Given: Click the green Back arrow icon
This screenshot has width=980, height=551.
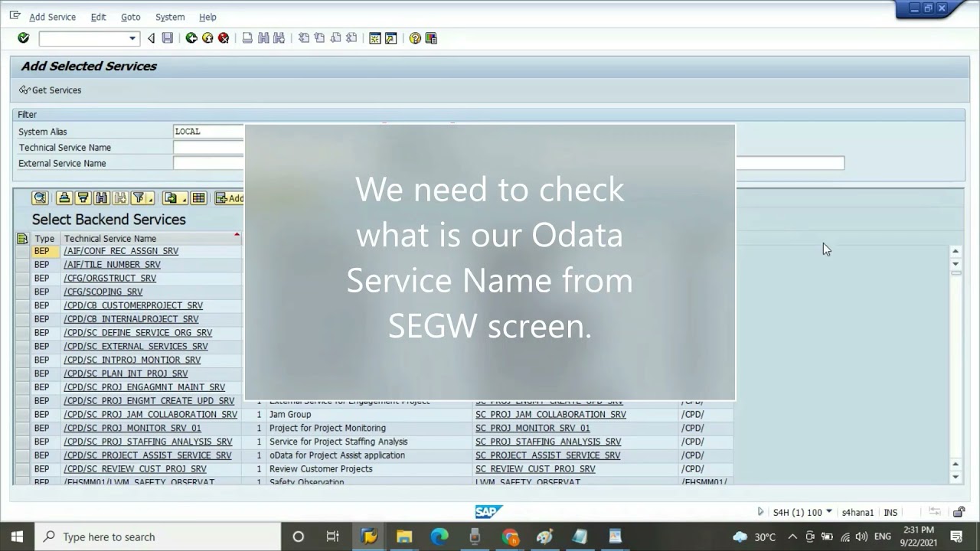Looking at the screenshot, I should point(191,38).
